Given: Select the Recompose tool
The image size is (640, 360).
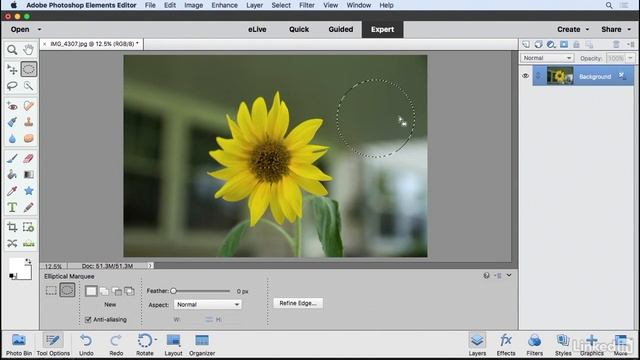Looking at the screenshot, I should tap(28, 227).
